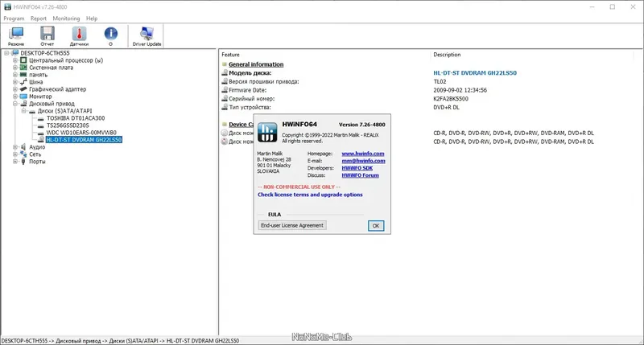The width and height of the screenshot is (644, 345).
Task: Expand the Порты tree node
Action: tap(15, 162)
